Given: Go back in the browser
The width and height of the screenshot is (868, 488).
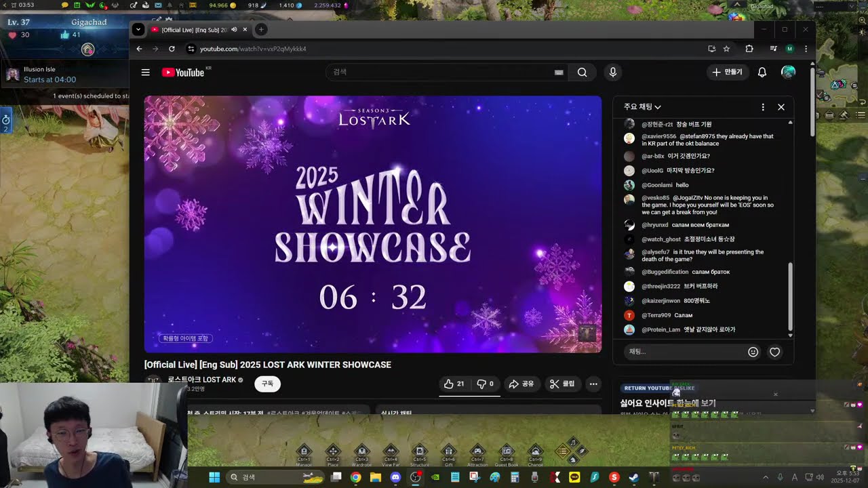Looking at the screenshot, I should 139,49.
